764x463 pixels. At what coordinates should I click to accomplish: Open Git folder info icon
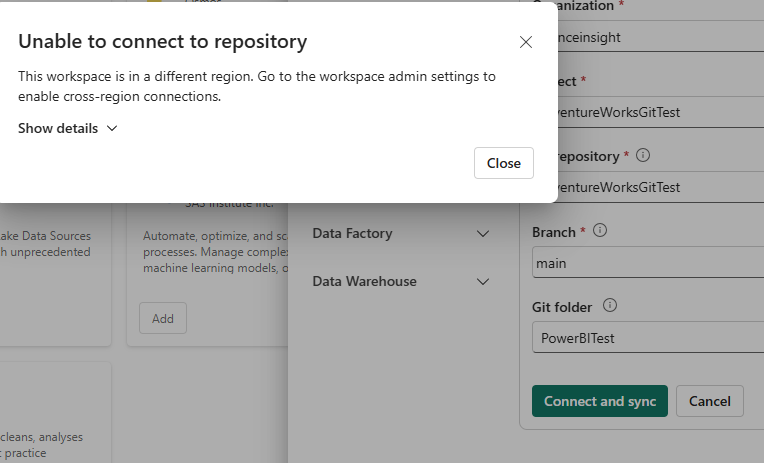tap(610, 306)
